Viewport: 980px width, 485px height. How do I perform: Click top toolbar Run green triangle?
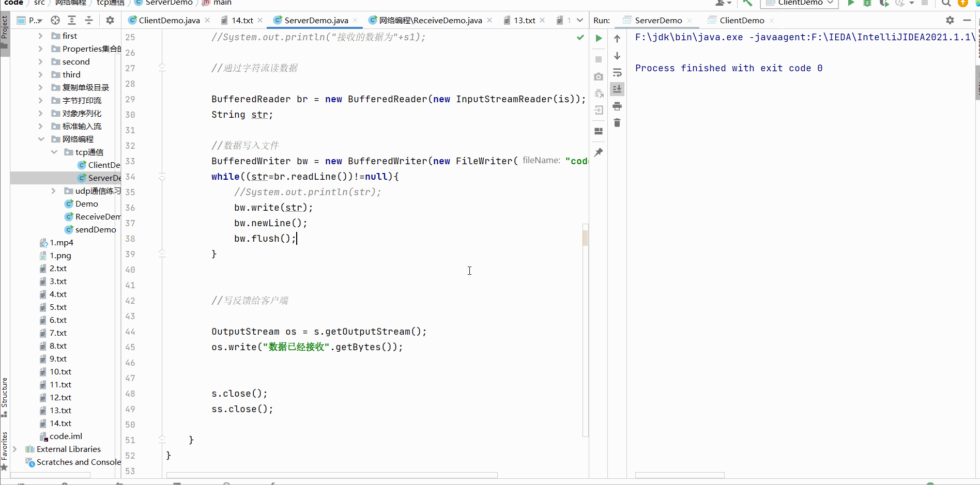851,3
